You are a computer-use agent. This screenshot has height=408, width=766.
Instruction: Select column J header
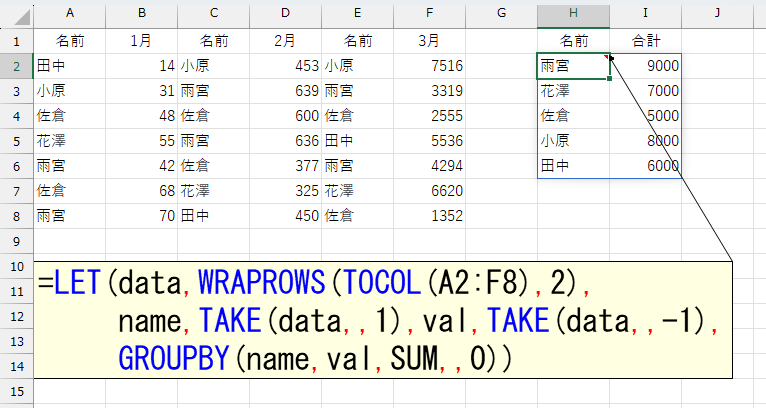point(717,14)
